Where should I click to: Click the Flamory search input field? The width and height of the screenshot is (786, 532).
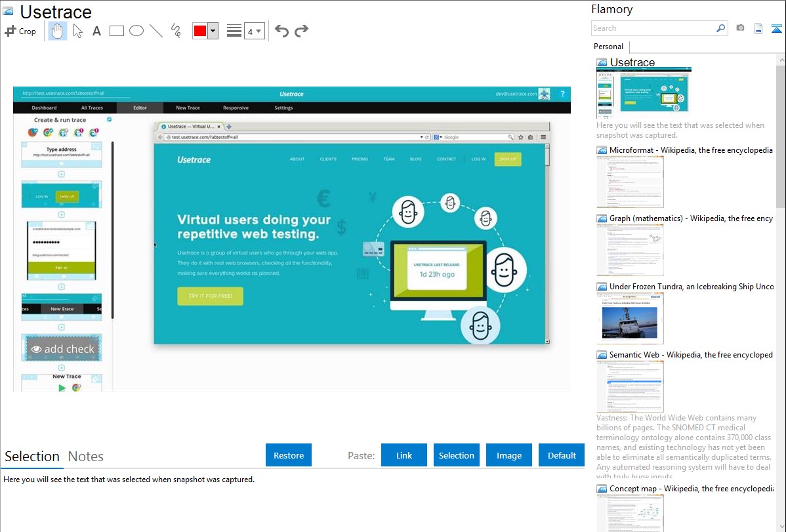click(x=653, y=28)
